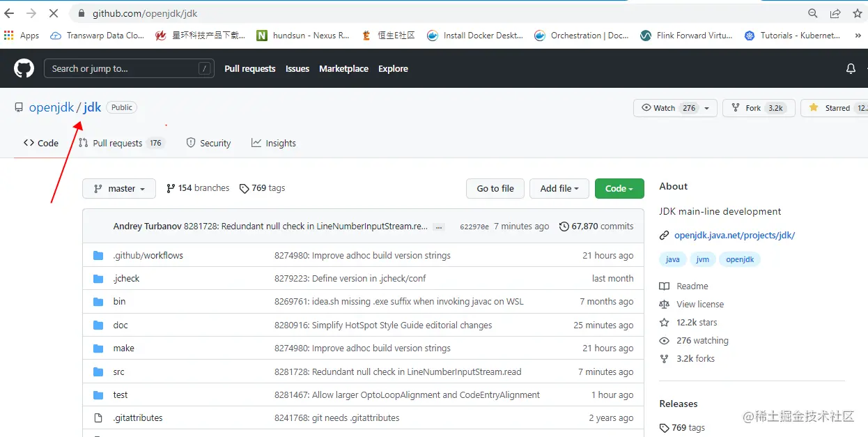Click the openjdk topic tag
868x437 pixels.
coord(740,259)
